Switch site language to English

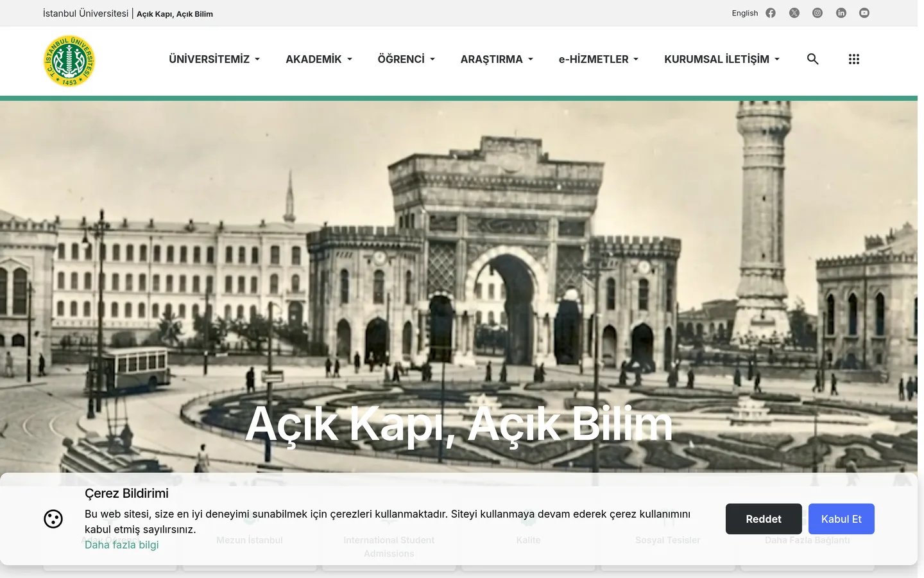click(745, 13)
